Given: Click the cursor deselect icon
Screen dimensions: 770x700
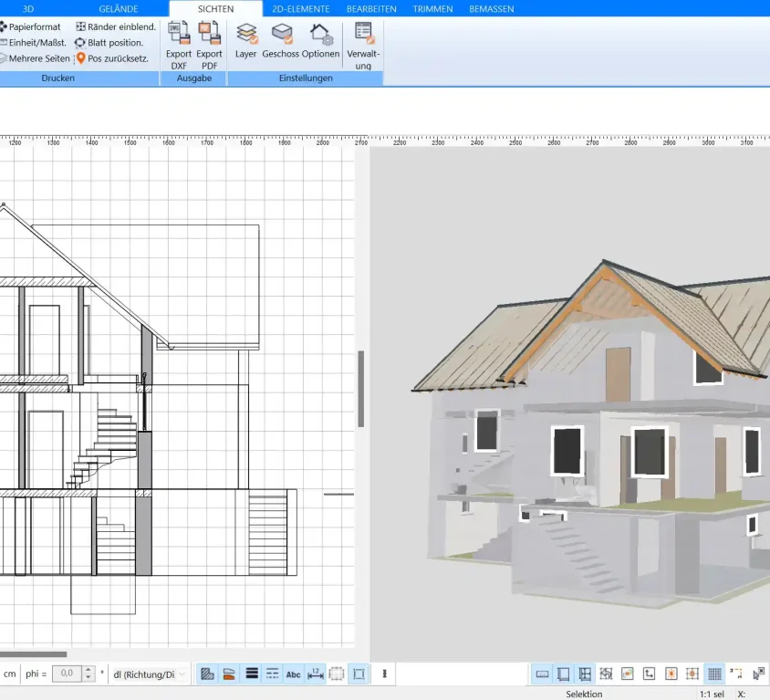Looking at the screenshot, I should point(759,674).
